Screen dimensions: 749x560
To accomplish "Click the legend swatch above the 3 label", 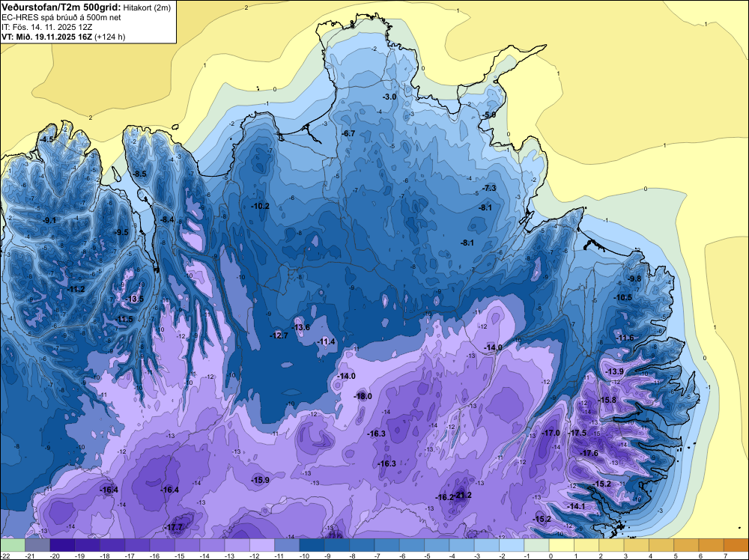I will point(636,545).
